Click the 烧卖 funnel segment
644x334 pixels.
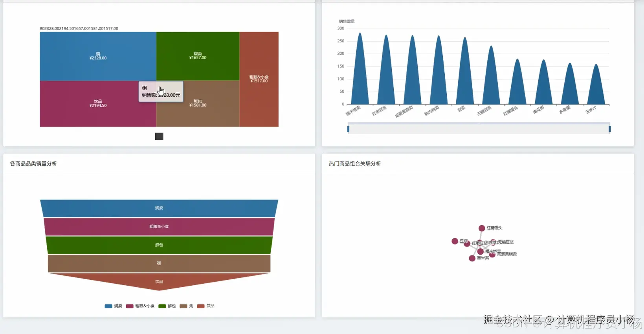click(x=159, y=208)
